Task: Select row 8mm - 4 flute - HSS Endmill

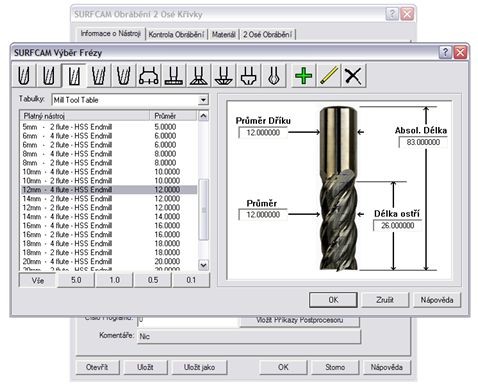Action: point(109,154)
